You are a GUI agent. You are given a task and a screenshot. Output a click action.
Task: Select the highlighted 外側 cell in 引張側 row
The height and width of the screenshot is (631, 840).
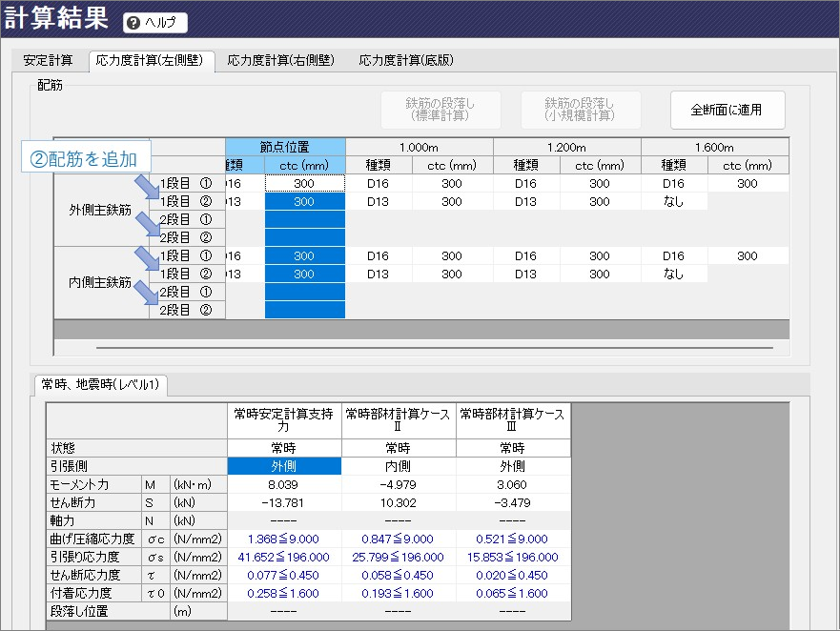point(284,466)
